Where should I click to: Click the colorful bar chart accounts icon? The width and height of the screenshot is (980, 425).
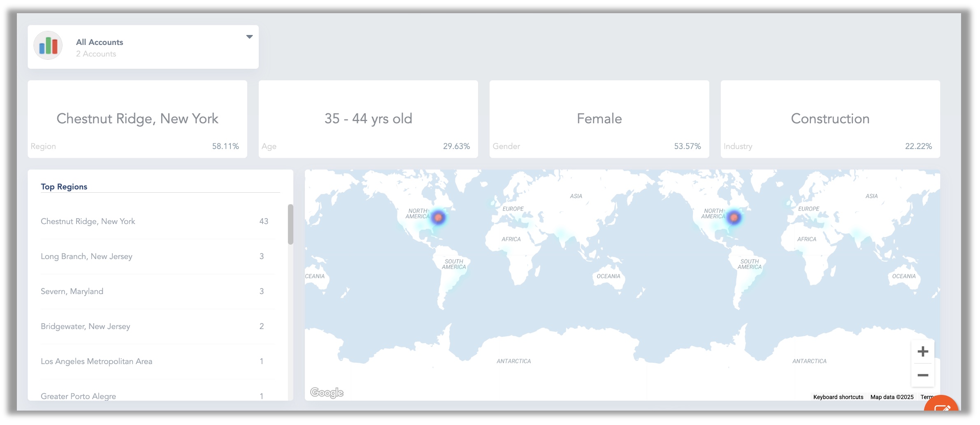48,46
